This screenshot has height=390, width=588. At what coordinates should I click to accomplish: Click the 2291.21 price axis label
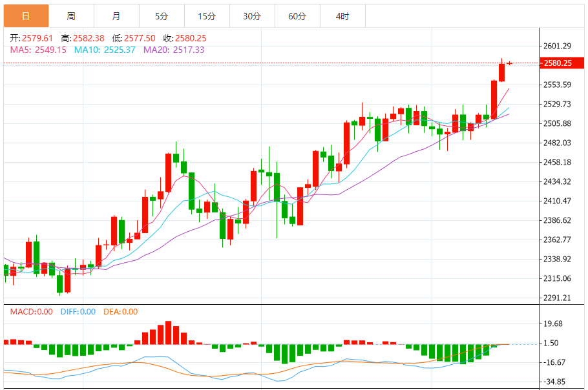[x=557, y=298]
